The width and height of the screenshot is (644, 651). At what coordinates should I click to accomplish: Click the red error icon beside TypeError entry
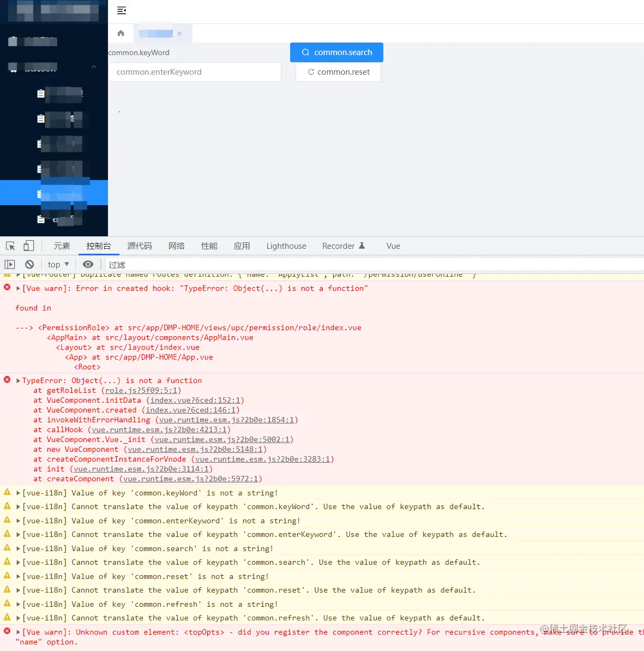point(7,379)
